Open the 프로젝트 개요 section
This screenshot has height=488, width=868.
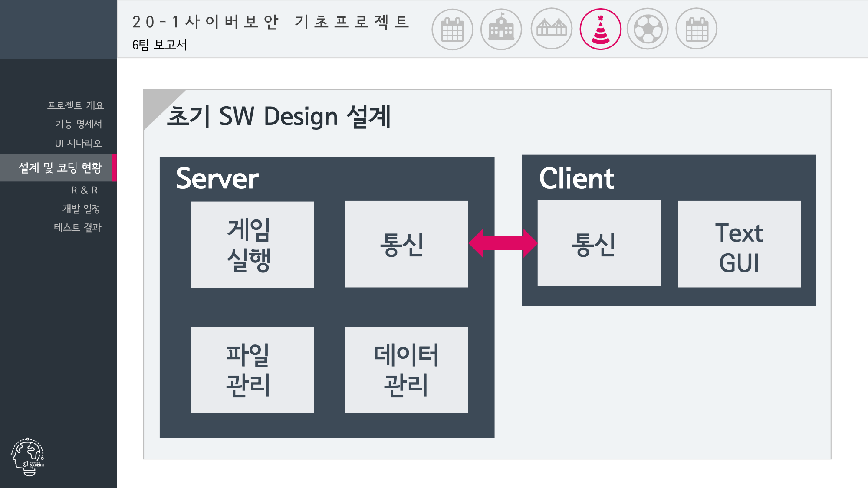pos(76,105)
